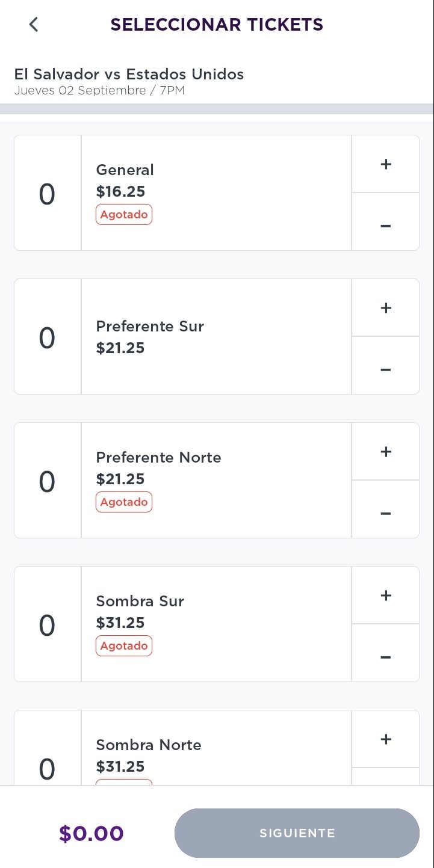This screenshot has width=434, height=868.
Task: Tap the El Salvador vs Estados Unidos title
Action: coord(129,75)
